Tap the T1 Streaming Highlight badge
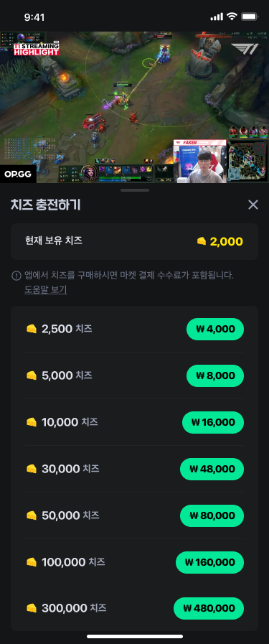Viewport: 269px width, 644px height. pos(36,49)
